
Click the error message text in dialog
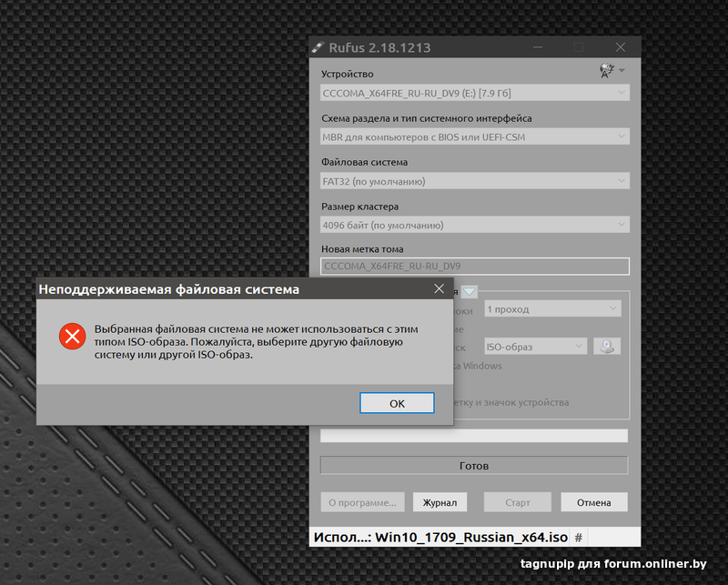coord(256,342)
